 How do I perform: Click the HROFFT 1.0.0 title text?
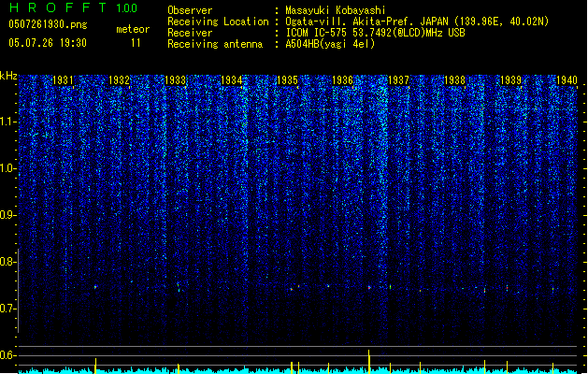[73, 7]
